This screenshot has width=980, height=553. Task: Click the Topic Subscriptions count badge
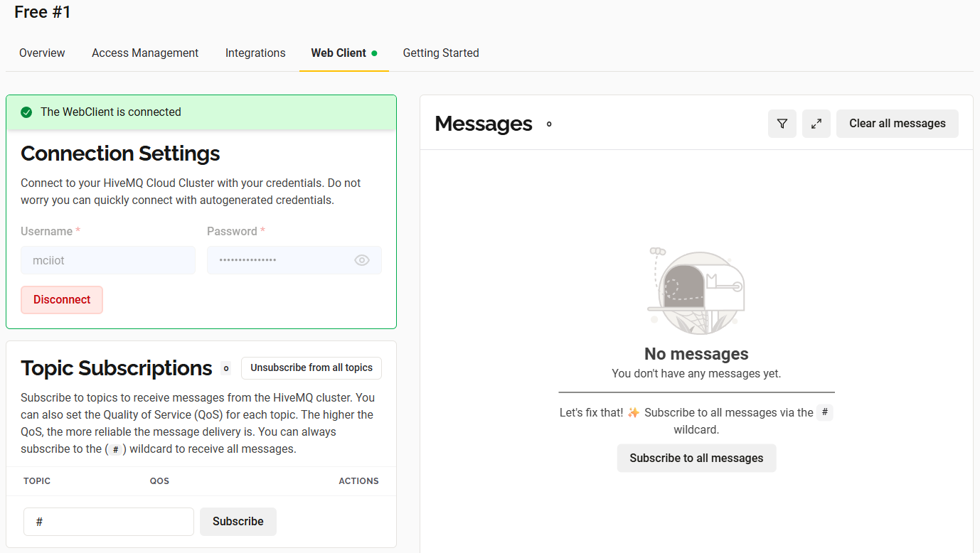coord(225,368)
